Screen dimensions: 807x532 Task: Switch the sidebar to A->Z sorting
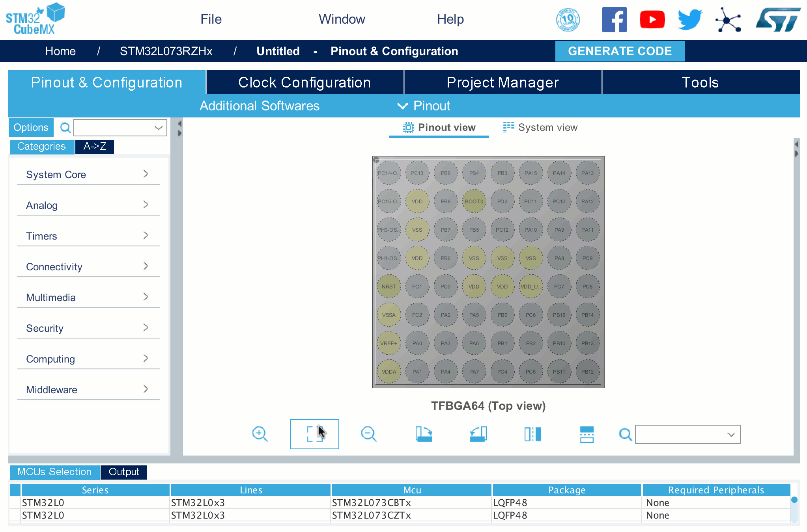[94, 146]
